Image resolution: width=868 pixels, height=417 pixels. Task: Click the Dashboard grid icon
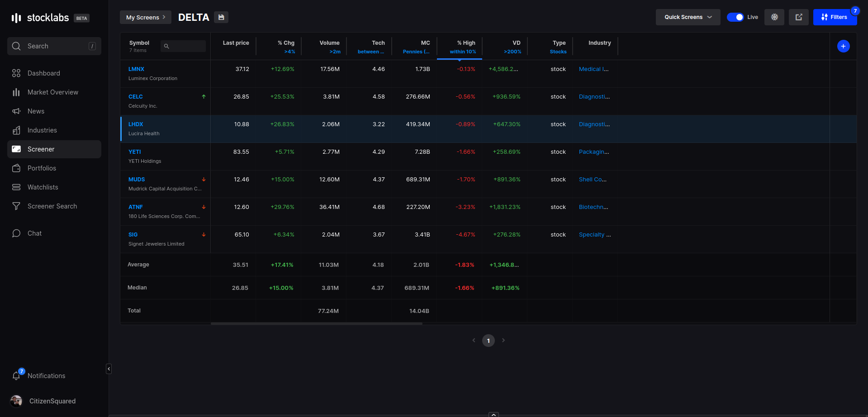pos(16,73)
